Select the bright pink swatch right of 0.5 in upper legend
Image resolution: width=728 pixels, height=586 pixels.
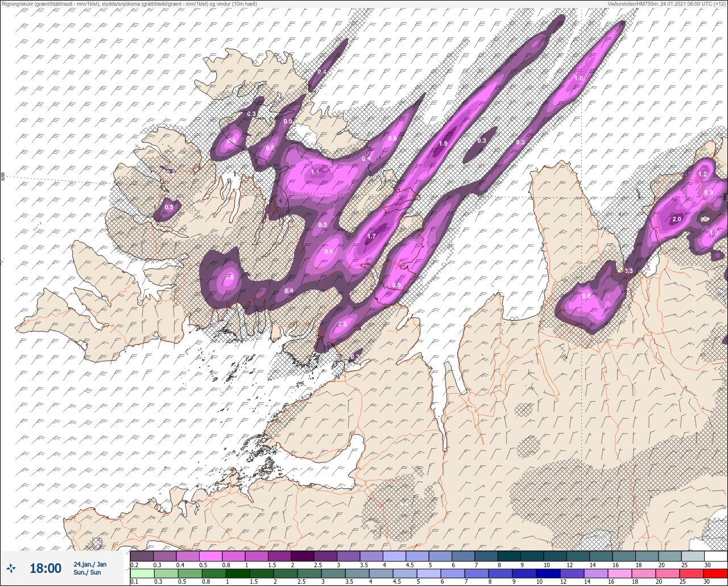(210, 556)
